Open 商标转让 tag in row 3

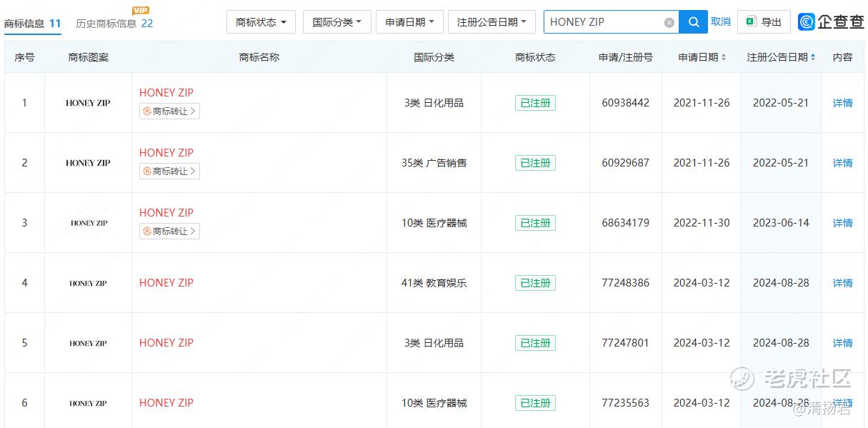pos(169,231)
